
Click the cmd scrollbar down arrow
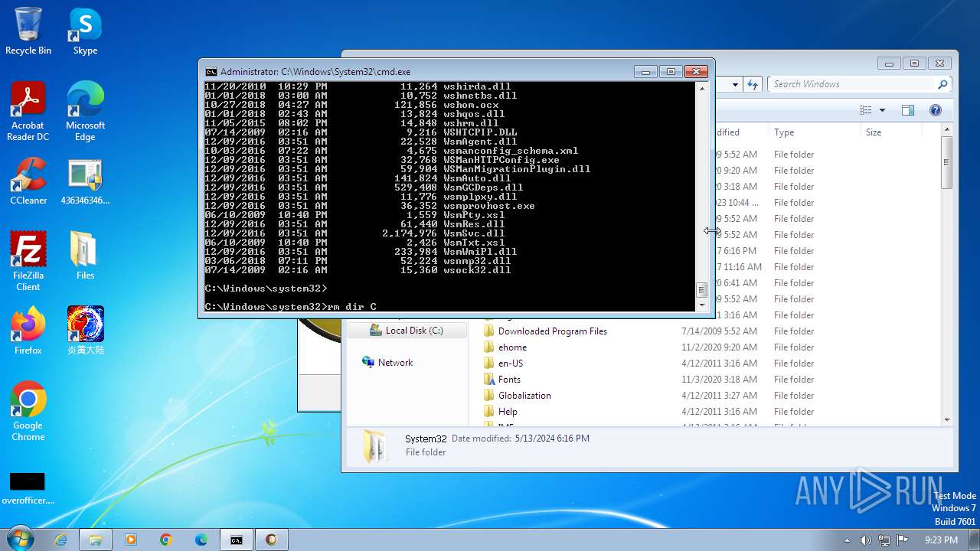(x=701, y=305)
